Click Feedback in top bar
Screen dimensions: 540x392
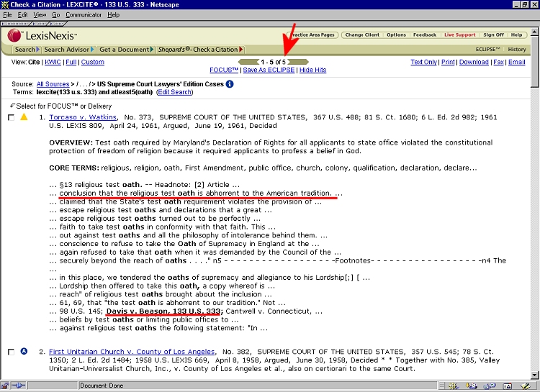point(425,35)
